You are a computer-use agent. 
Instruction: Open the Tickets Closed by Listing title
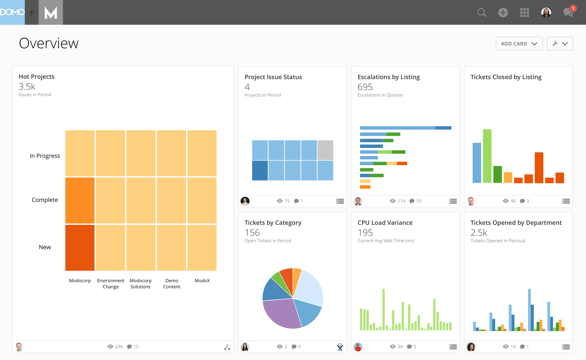coord(506,77)
